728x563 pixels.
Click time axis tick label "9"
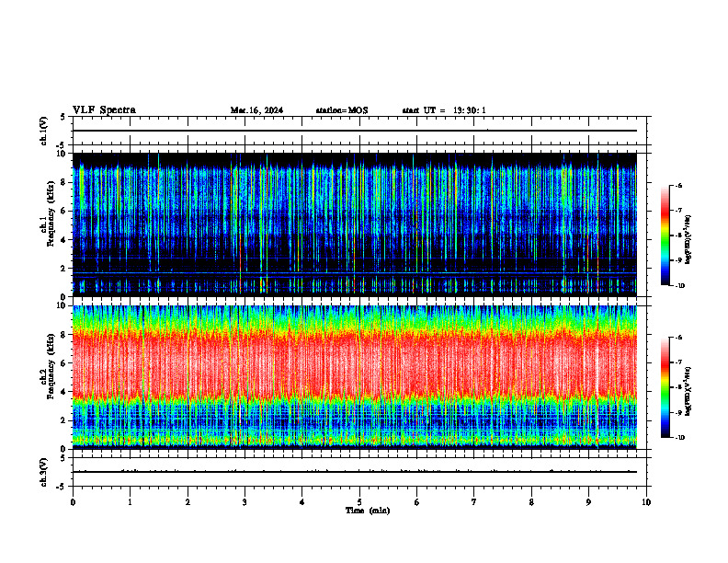click(x=588, y=502)
